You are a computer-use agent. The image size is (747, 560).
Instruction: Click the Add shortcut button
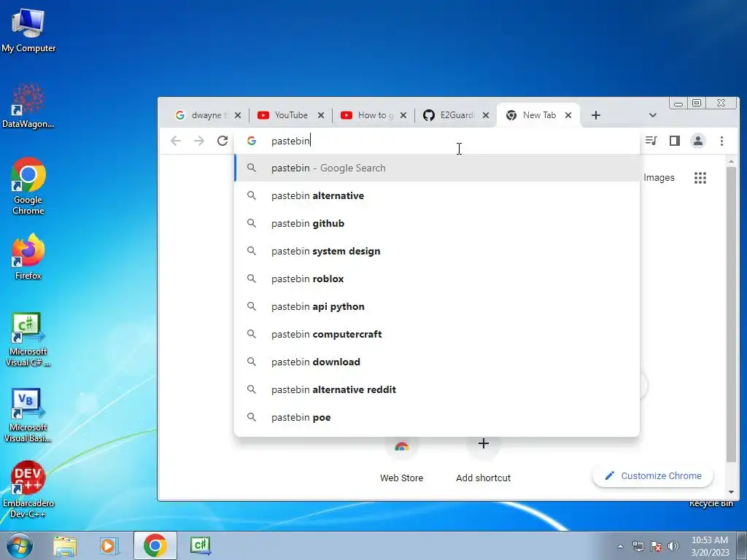point(483,459)
